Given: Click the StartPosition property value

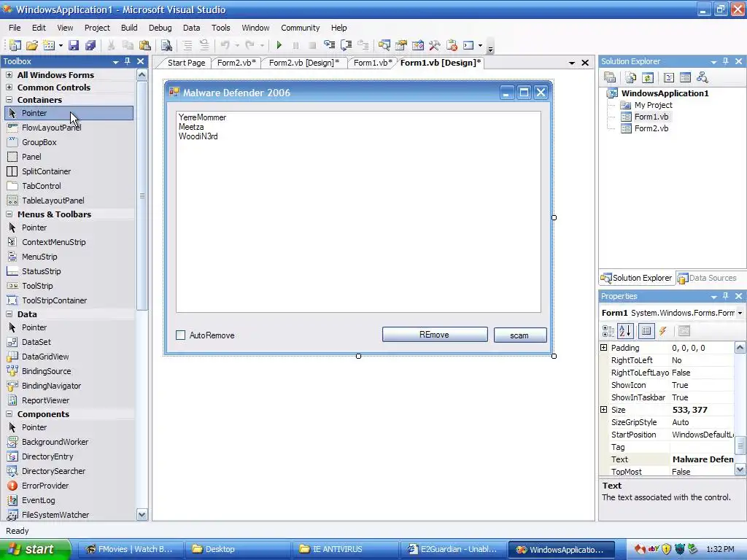Looking at the screenshot, I should 703,435.
